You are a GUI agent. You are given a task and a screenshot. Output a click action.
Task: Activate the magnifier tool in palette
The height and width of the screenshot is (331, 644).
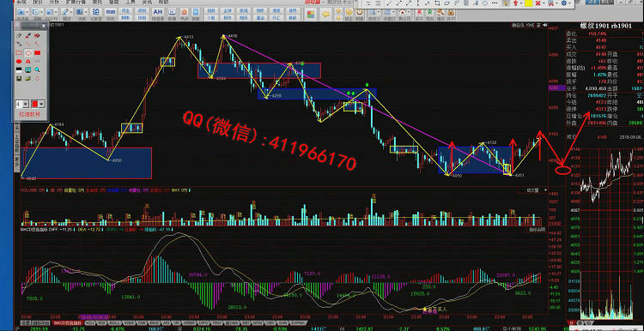[x=38, y=69]
